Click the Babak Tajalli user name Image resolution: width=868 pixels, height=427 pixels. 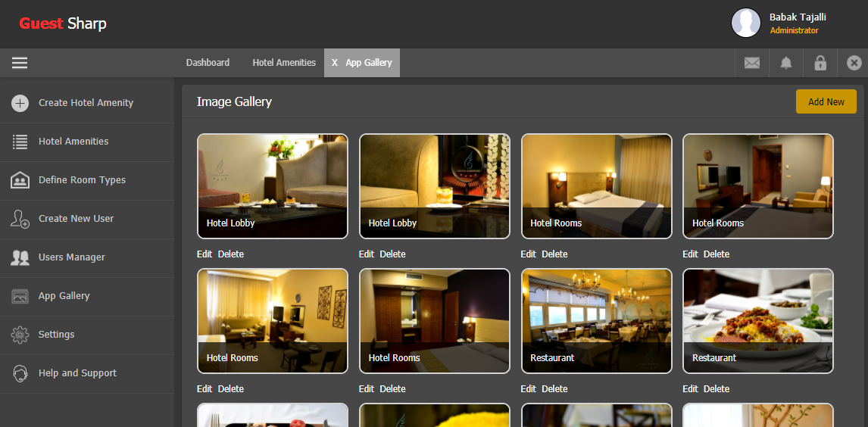click(798, 17)
